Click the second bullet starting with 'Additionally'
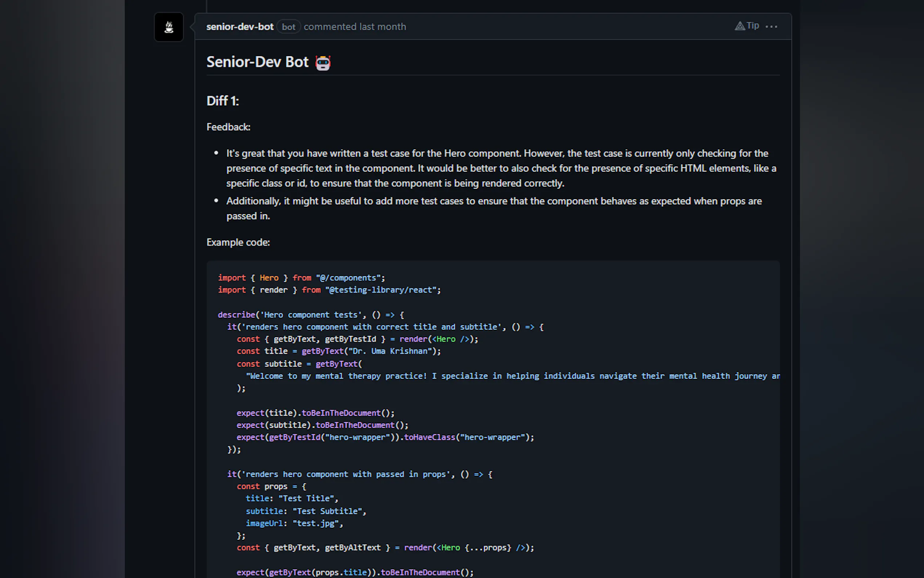The width and height of the screenshot is (924, 578). (494, 201)
